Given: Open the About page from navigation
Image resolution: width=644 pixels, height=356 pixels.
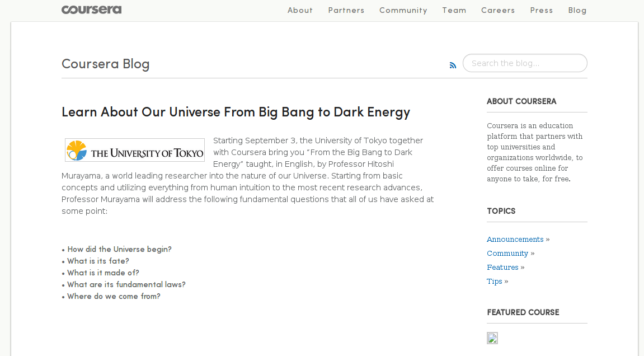Looking at the screenshot, I should (300, 10).
